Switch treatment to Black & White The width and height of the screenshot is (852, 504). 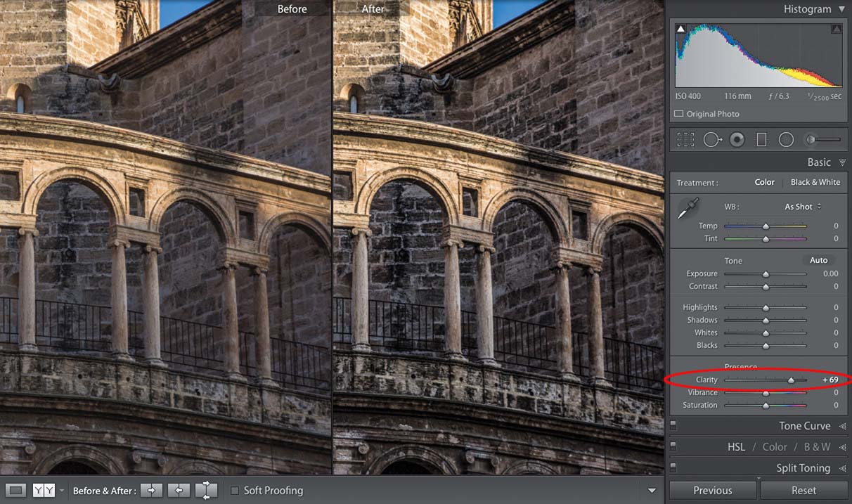pos(815,182)
